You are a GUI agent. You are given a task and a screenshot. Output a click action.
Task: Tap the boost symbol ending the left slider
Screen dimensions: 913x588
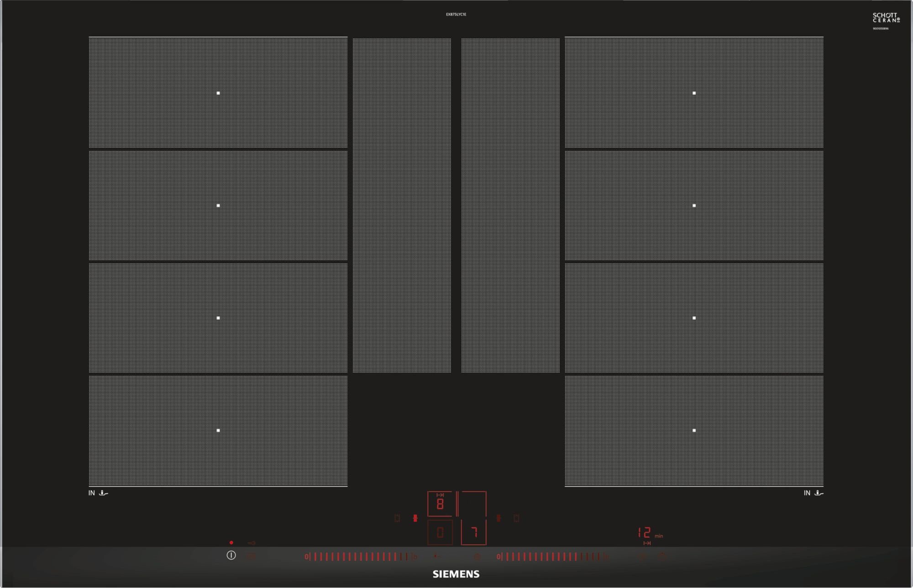click(415, 556)
